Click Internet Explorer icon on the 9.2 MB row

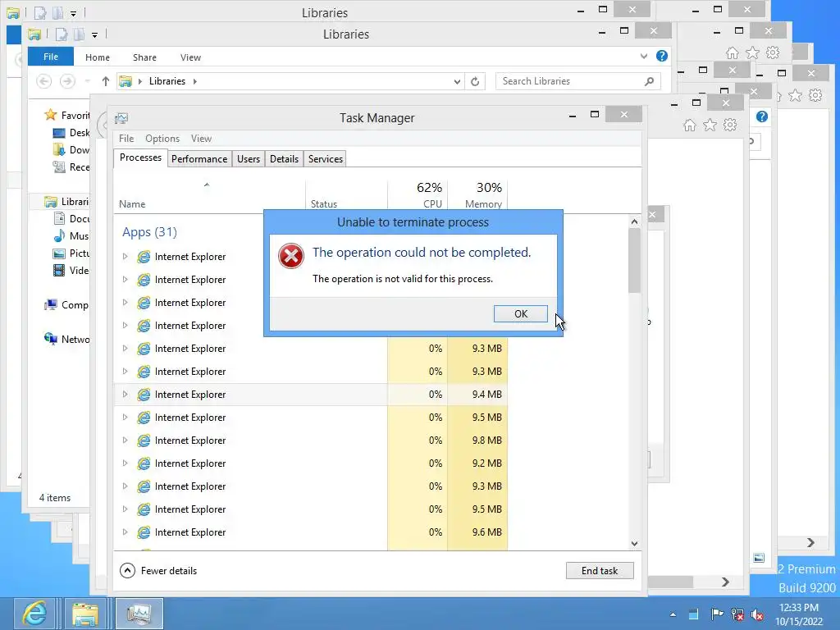point(144,463)
